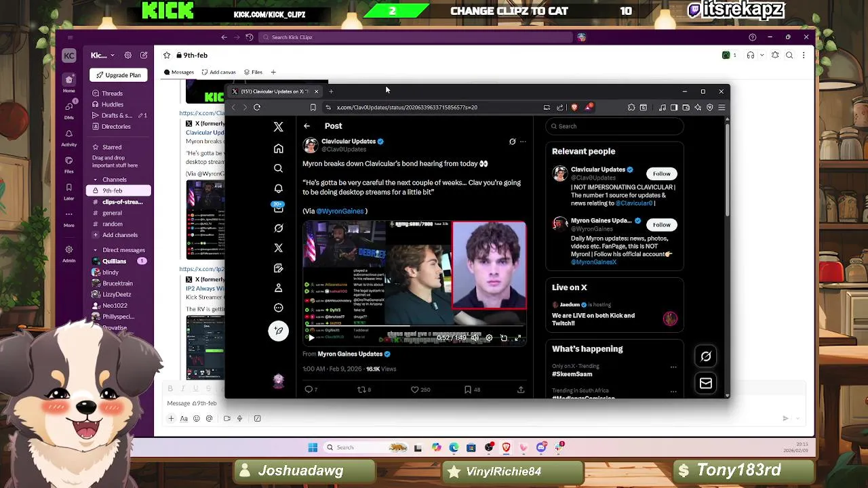
Task: Open the floating Grok button
Action: [706, 357]
